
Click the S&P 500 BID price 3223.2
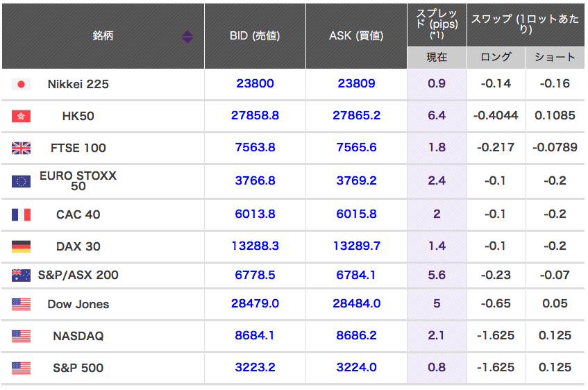255,368
